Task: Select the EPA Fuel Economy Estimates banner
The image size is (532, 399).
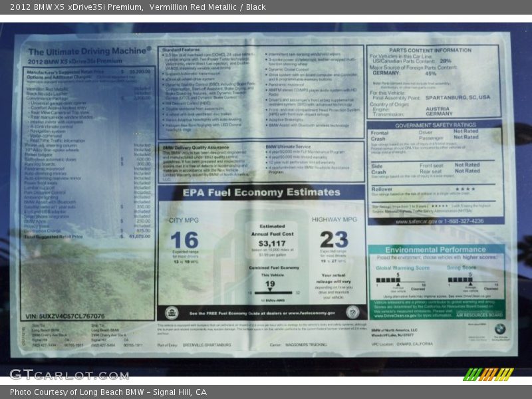Action: [261, 193]
